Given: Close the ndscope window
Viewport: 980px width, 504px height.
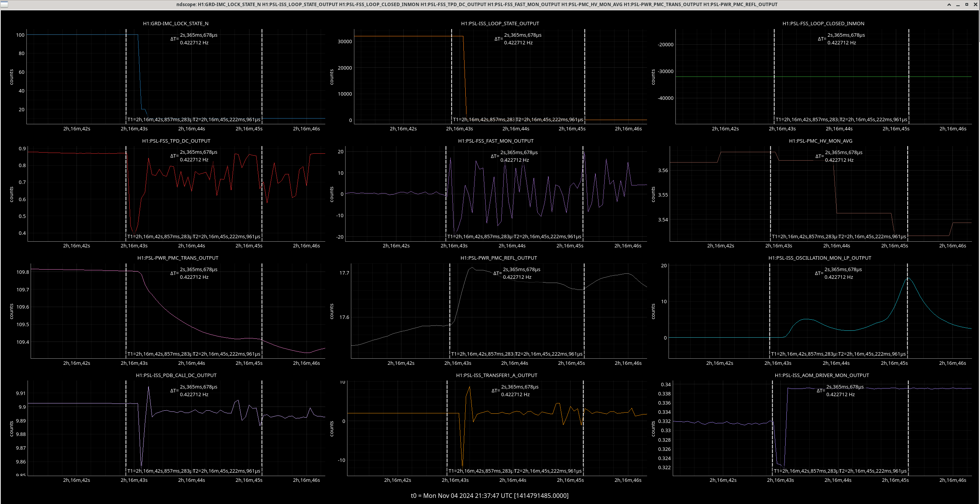Looking at the screenshot, I should [x=975, y=5].
